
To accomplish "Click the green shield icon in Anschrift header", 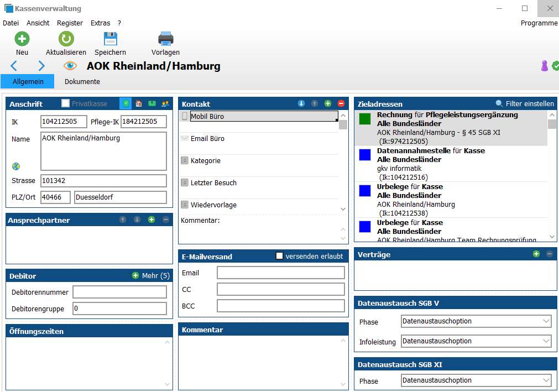I will coord(126,104).
